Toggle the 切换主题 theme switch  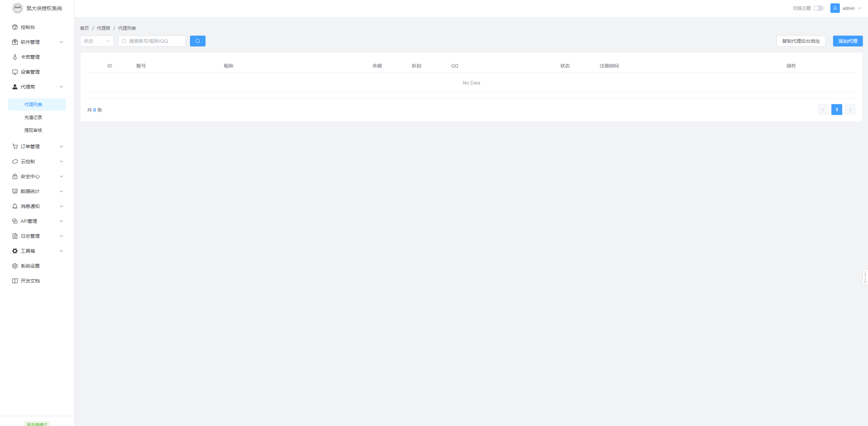click(818, 8)
